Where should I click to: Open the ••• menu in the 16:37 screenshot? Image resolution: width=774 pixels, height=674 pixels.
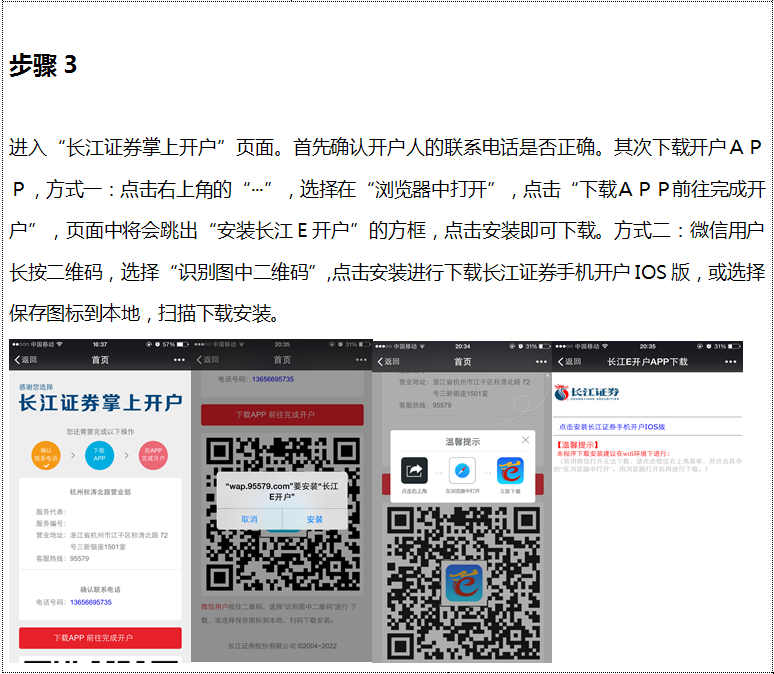pos(179,360)
